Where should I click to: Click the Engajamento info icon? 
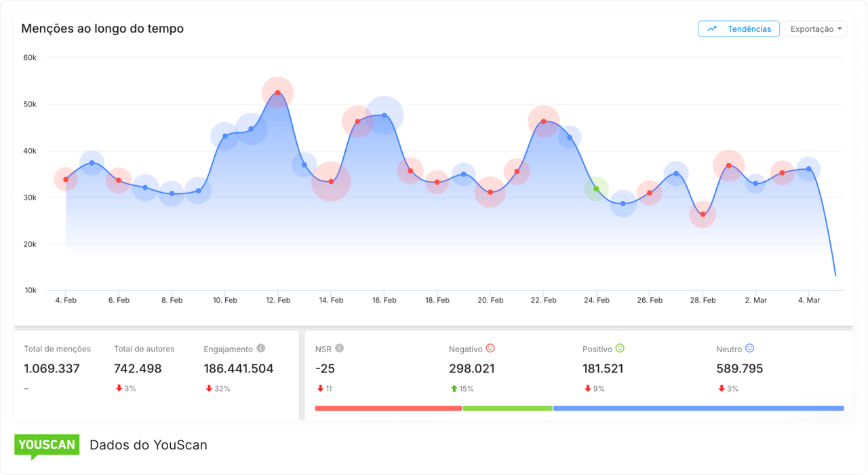(260, 348)
